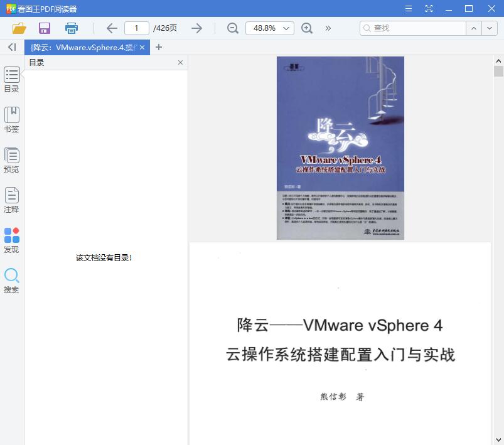Image resolution: width=504 pixels, height=445 pixels.
Task: Go to the previous page with the left arrow
Action: tap(112, 28)
